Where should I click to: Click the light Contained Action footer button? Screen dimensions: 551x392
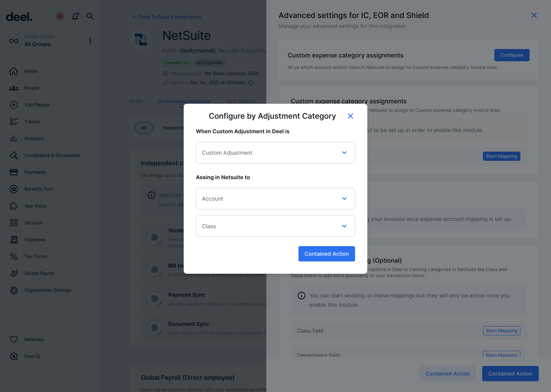pos(448,374)
